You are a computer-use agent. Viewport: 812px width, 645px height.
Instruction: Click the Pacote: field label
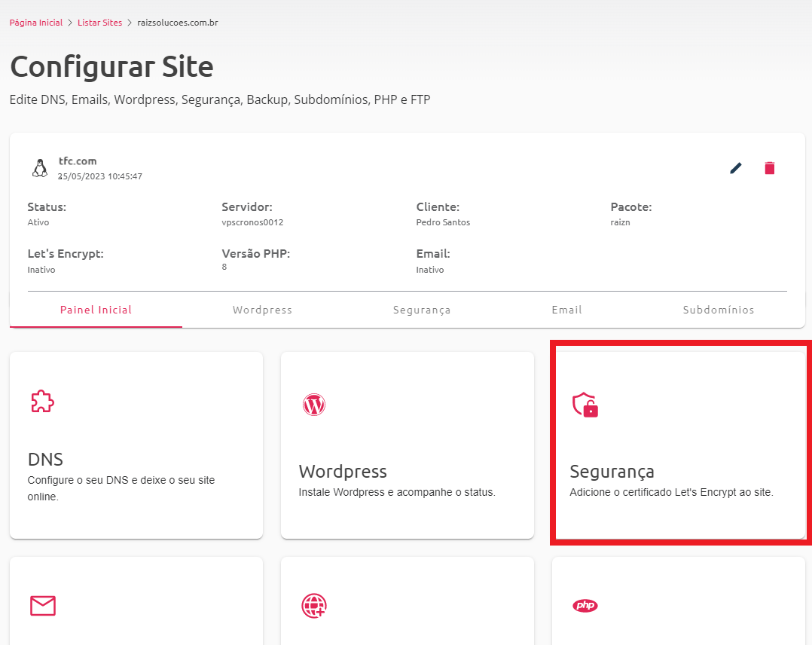pos(631,207)
